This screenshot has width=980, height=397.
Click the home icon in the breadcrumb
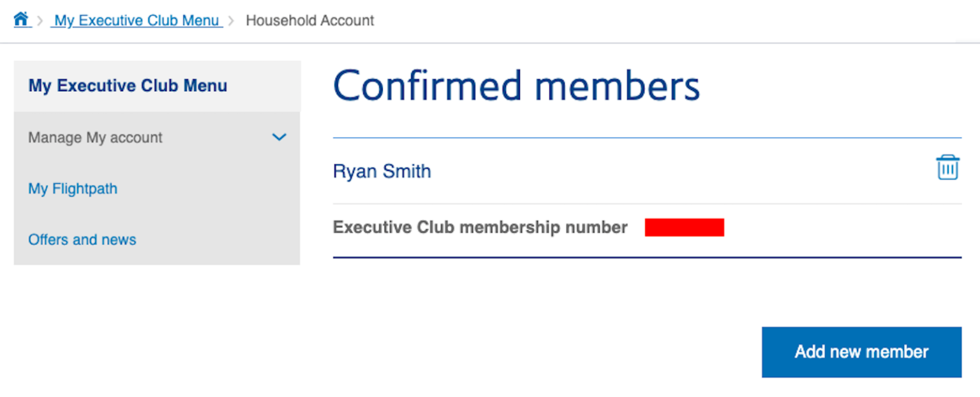21,19
